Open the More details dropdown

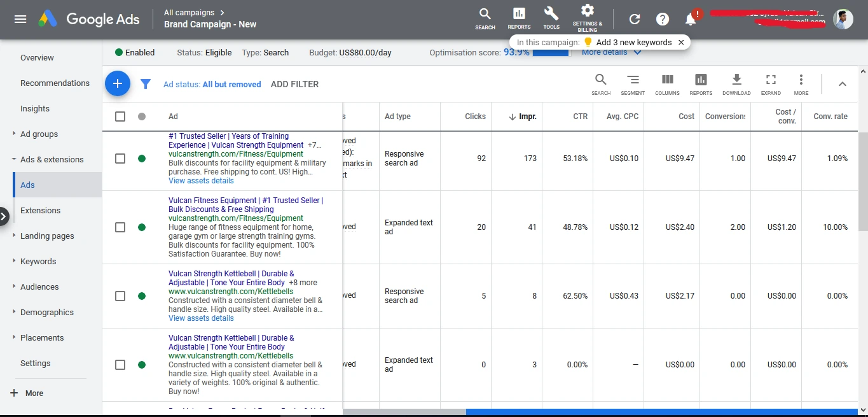611,52
